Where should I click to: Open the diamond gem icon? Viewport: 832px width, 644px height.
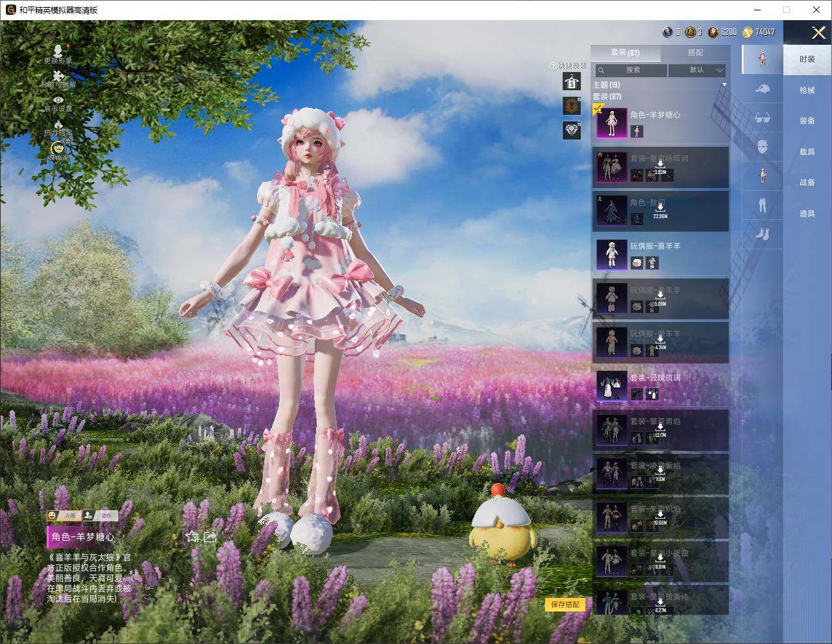tap(572, 130)
